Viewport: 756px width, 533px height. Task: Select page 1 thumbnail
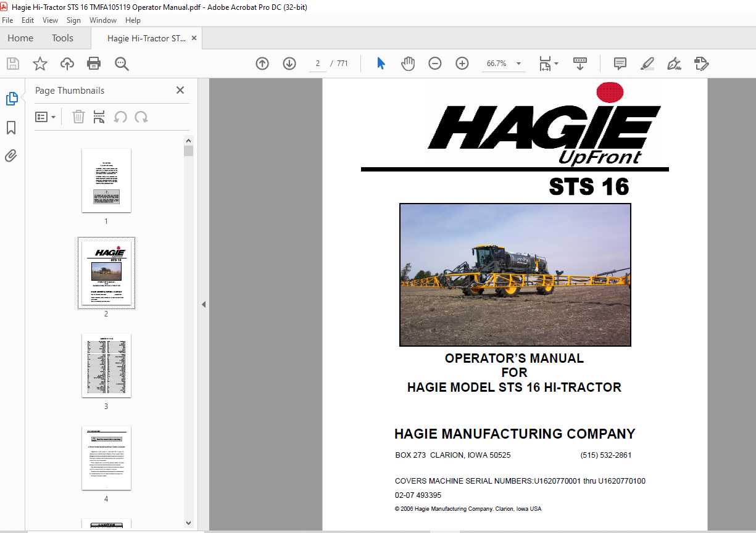point(106,180)
